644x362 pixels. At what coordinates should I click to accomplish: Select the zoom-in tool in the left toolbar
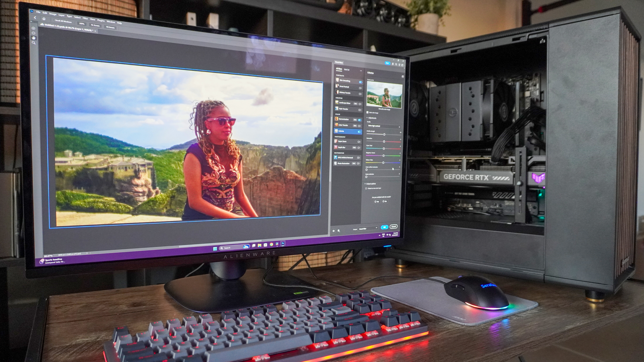[34, 28]
